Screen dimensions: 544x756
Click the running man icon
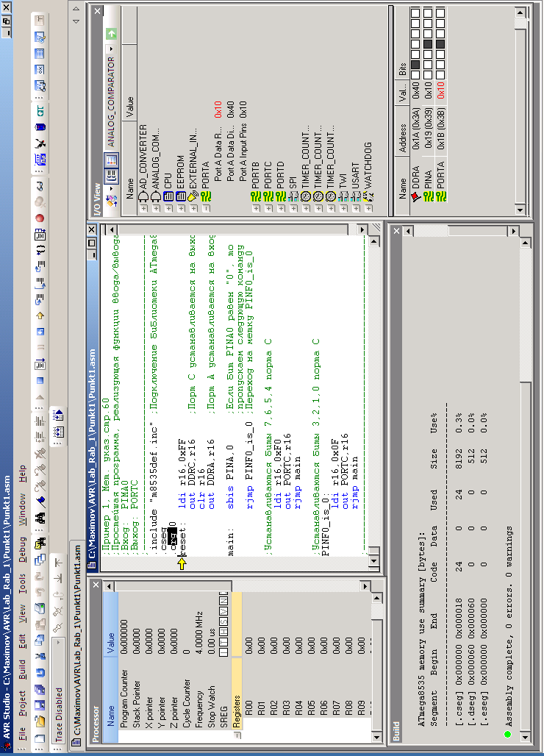click(x=40, y=143)
